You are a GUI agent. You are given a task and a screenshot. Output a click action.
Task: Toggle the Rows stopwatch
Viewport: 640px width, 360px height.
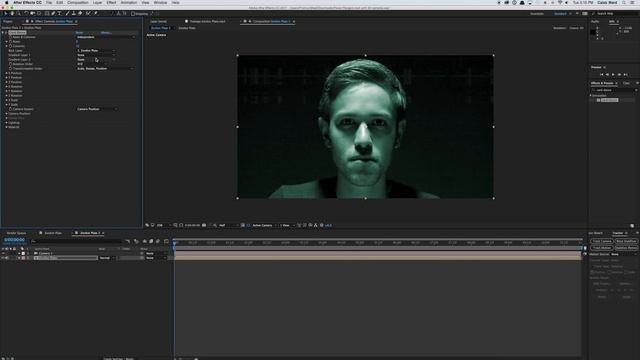point(10,42)
